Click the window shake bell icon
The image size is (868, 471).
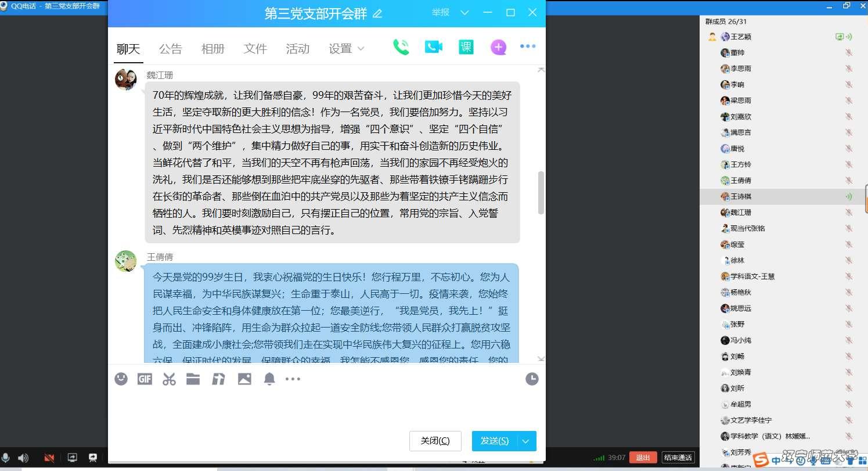click(x=269, y=379)
